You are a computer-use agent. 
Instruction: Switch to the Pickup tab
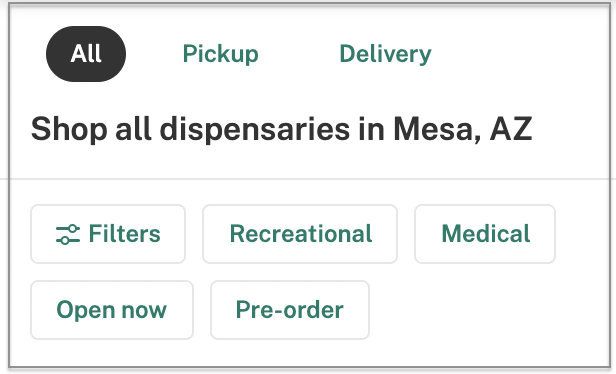220,54
